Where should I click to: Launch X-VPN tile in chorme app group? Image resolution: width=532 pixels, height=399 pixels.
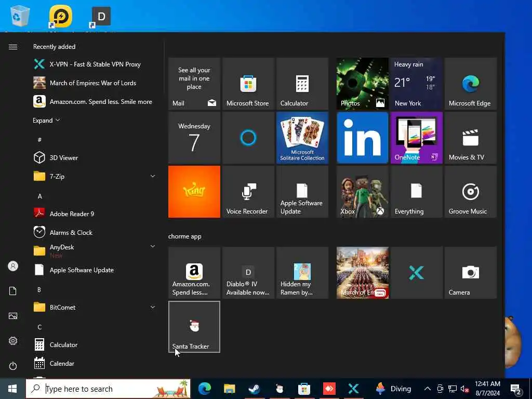coord(416,273)
